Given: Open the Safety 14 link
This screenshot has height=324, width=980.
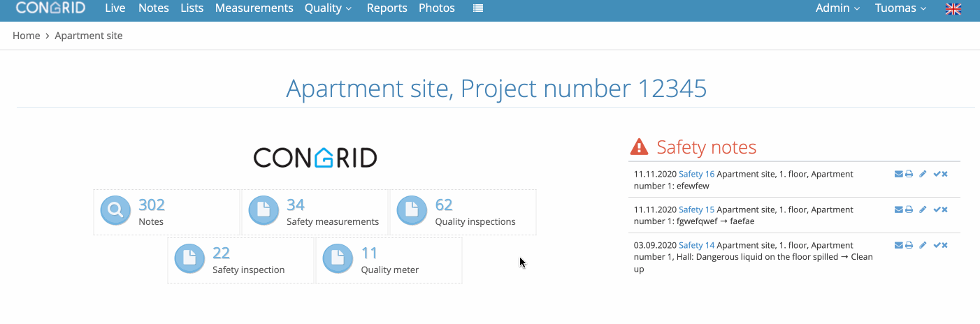Looking at the screenshot, I should pyautogui.click(x=697, y=245).
